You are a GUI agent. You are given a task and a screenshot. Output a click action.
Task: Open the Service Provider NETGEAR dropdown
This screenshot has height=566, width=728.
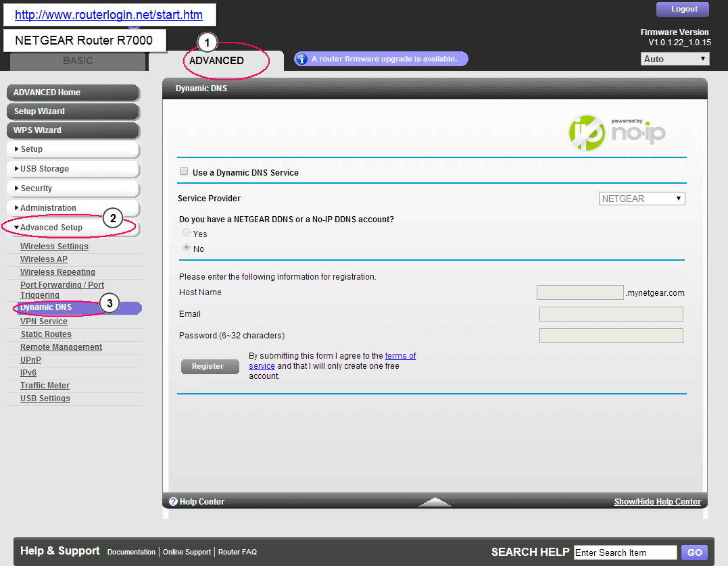click(x=641, y=199)
